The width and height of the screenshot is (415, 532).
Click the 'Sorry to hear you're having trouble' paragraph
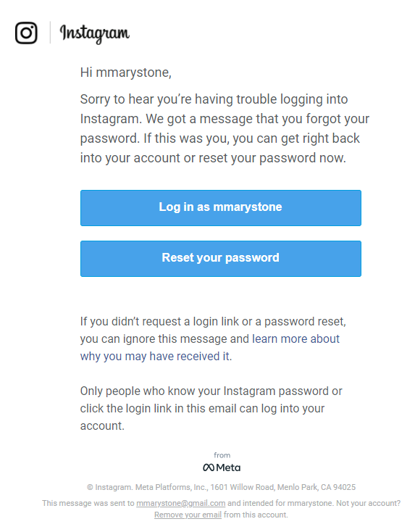pyautogui.click(x=225, y=128)
